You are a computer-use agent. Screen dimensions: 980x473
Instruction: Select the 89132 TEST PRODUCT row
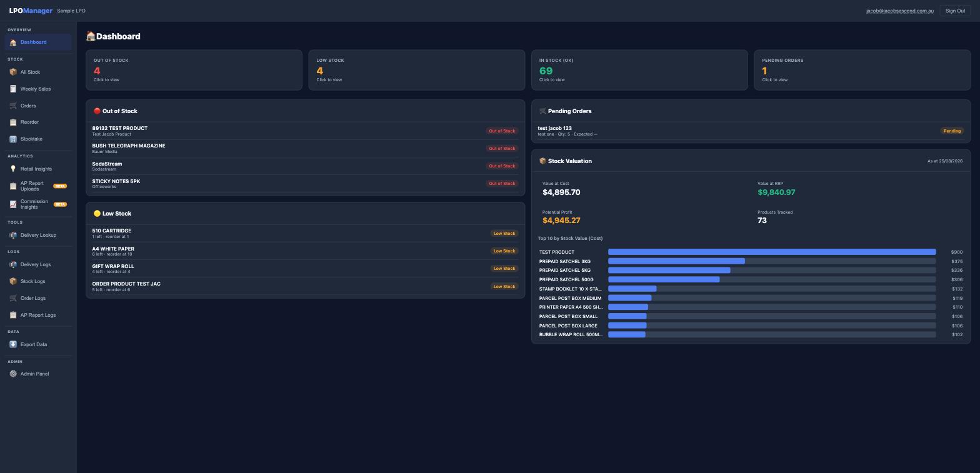tap(305, 131)
